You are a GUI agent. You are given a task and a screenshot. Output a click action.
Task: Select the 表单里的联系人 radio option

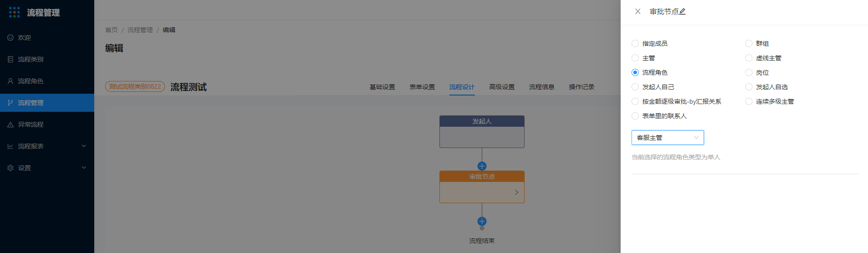point(635,116)
